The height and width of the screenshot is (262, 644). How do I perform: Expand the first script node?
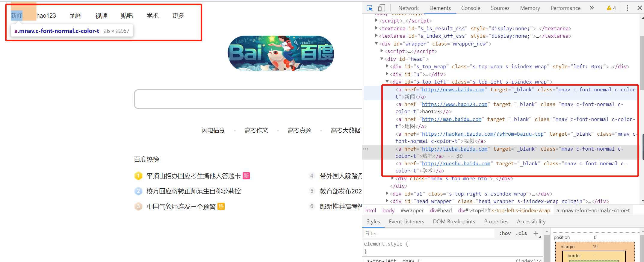377,20
